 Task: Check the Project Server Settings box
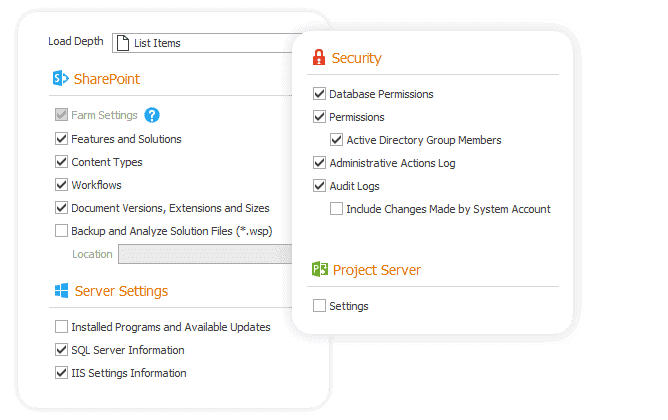point(320,305)
